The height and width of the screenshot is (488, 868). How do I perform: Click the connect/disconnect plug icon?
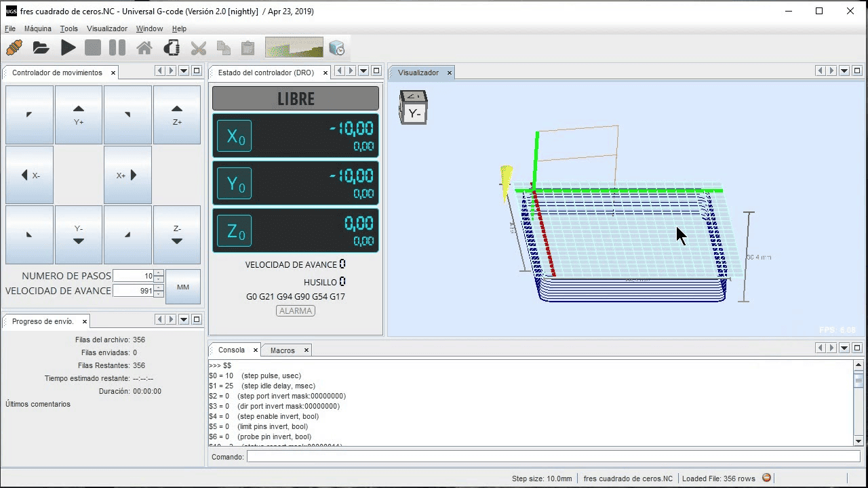tap(12, 47)
